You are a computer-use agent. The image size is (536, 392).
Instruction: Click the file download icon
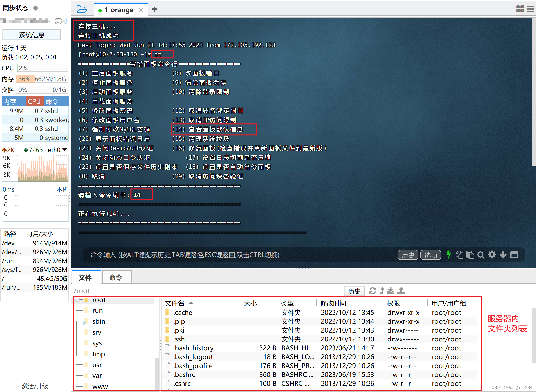[391, 291]
